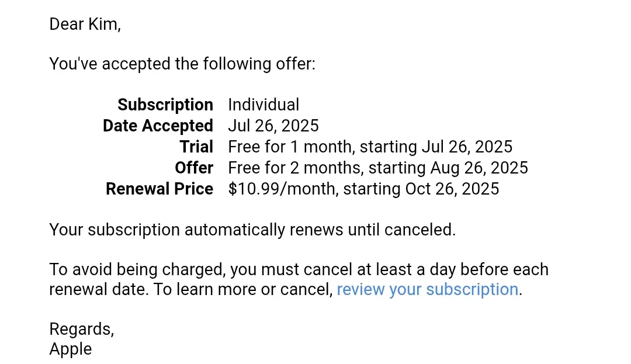The height and width of the screenshot is (364, 631).
Task: Click the 'automatically renews until canceled' sentence
Action: click(x=252, y=230)
